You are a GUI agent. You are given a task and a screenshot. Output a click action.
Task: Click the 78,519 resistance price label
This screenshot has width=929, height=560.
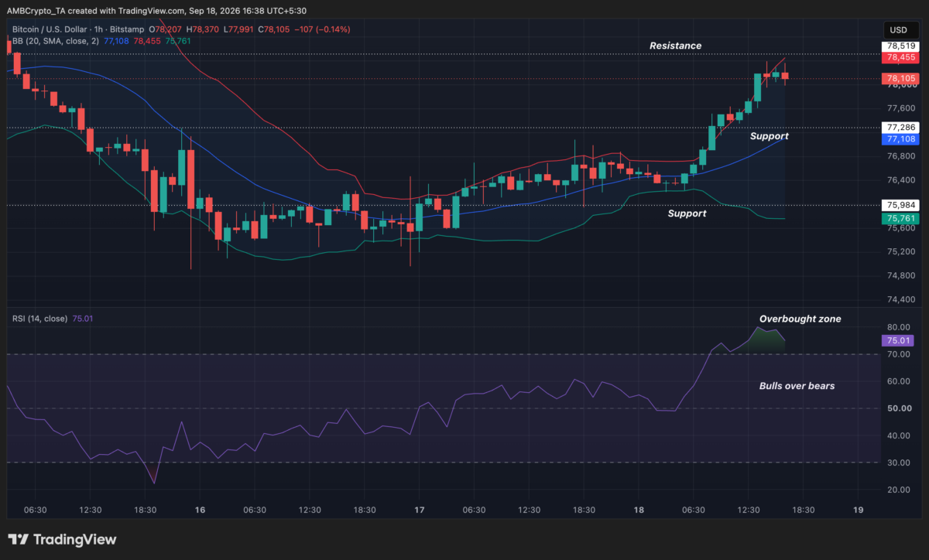click(x=898, y=46)
